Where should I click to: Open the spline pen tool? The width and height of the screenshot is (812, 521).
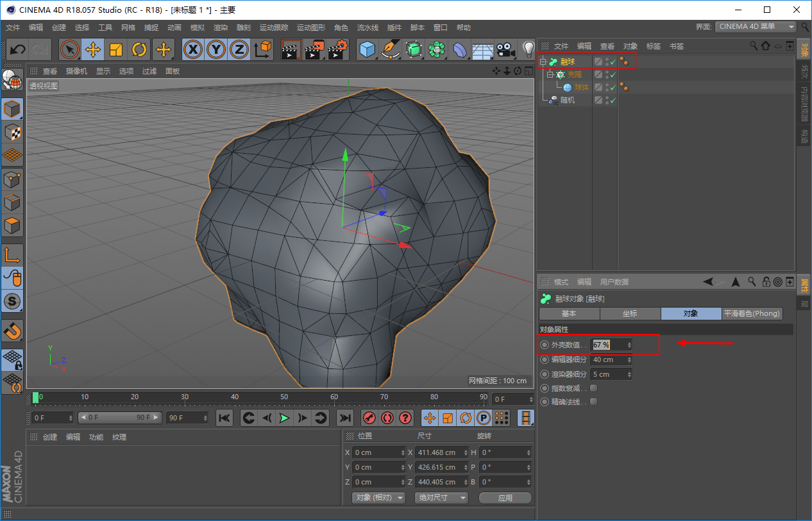[391, 49]
